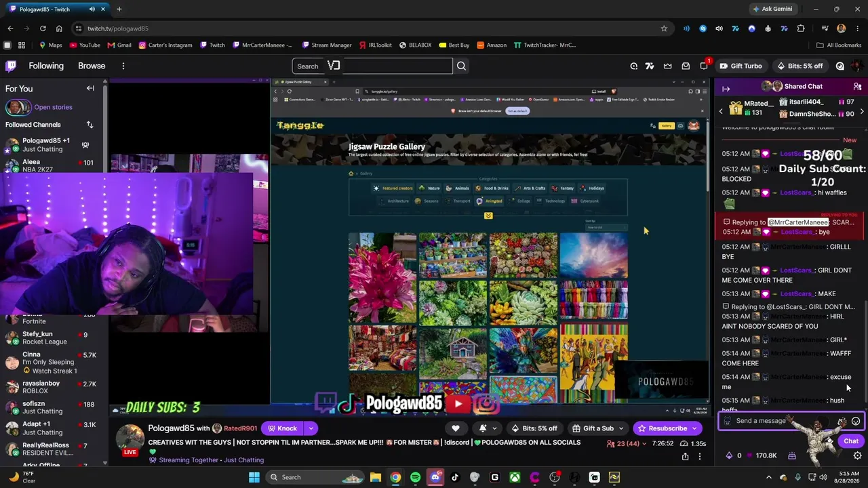Screen dimensions: 868x488
Task: Collapse the Shared Chat panel
Action: pyautogui.click(x=726, y=89)
